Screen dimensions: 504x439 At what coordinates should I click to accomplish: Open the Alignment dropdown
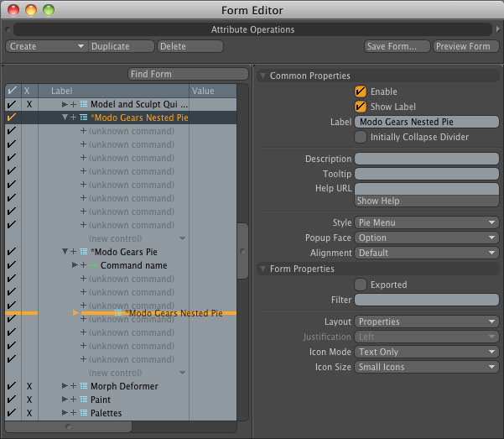[x=427, y=253]
